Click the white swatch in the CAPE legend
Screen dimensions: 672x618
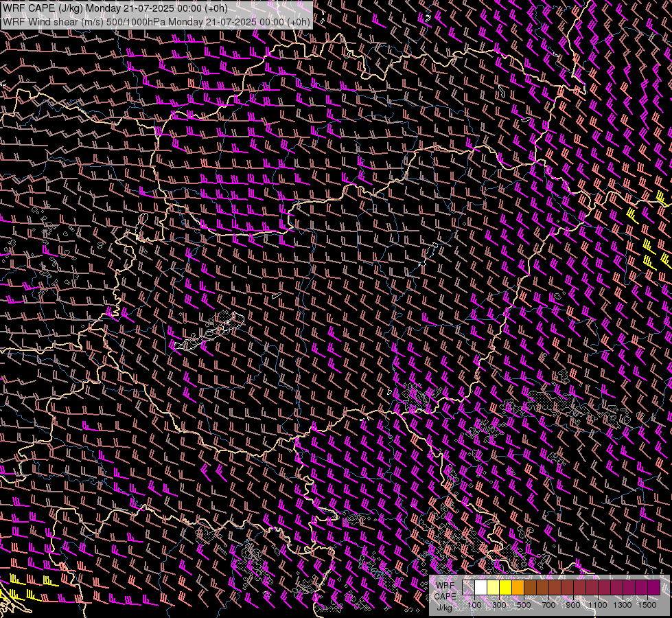tap(481, 587)
